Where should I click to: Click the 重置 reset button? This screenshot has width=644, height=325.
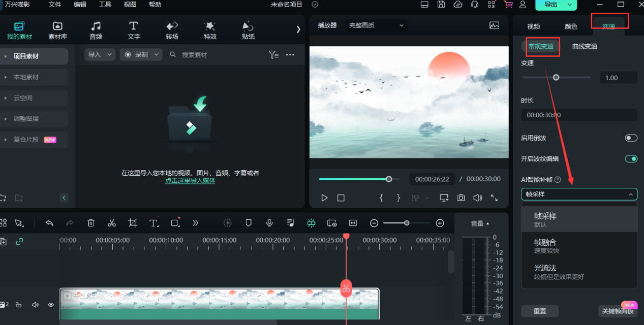tap(540, 310)
